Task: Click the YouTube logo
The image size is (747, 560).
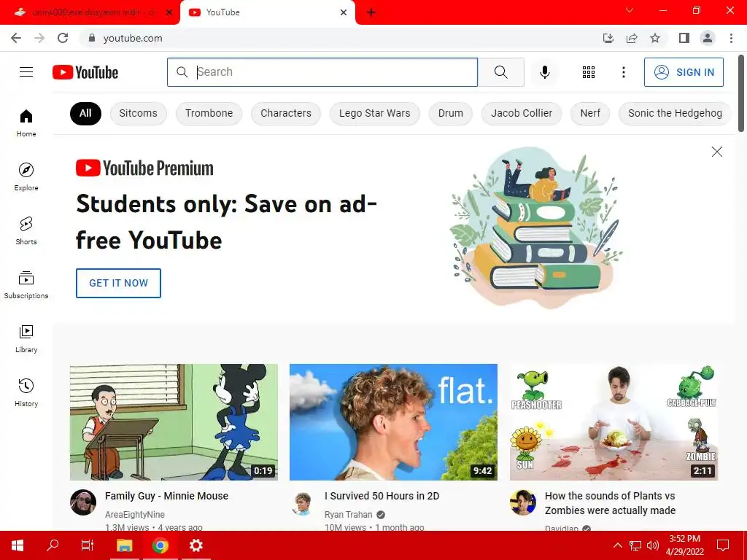Action: [x=85, y=72]
